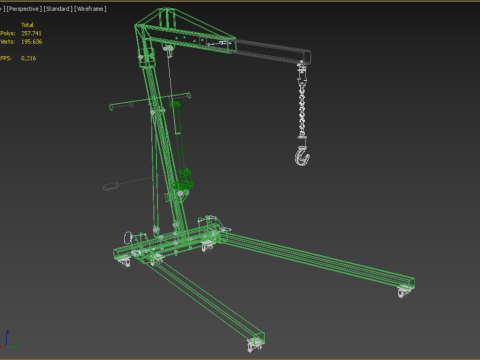Select the horizontal handle bar on the mast

coord(150,101)
